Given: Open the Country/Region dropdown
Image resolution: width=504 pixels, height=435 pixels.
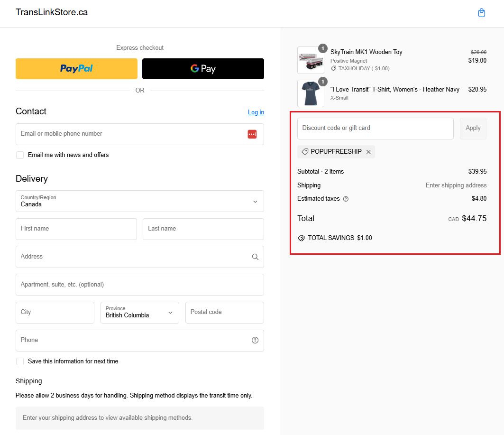Looking at the screenshot, I should [140, 201].
